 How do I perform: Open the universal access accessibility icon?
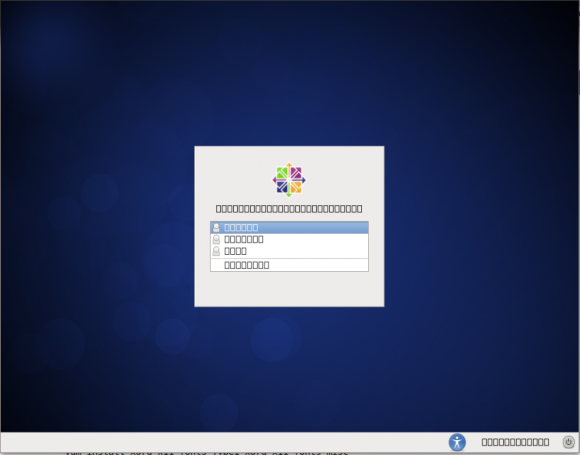pos(457,442)
